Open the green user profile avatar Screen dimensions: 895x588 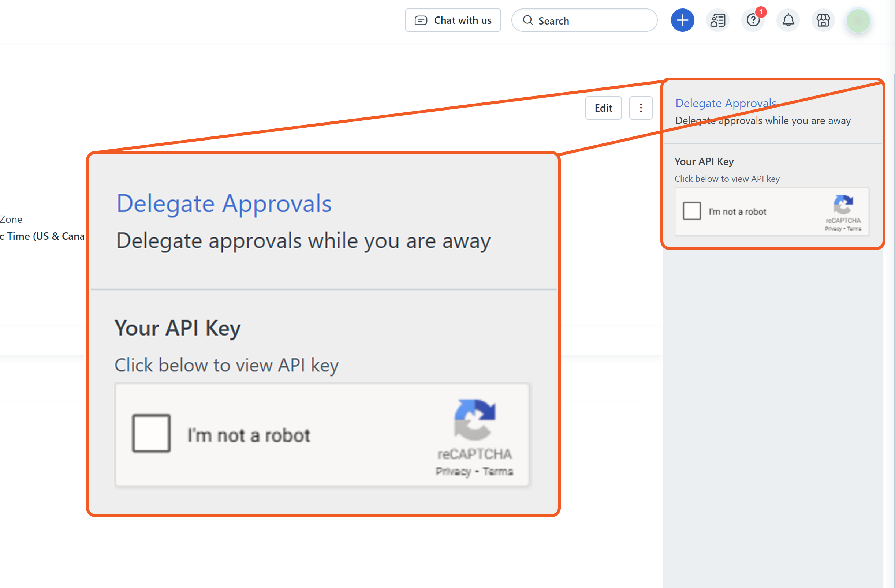pos(858,20)
